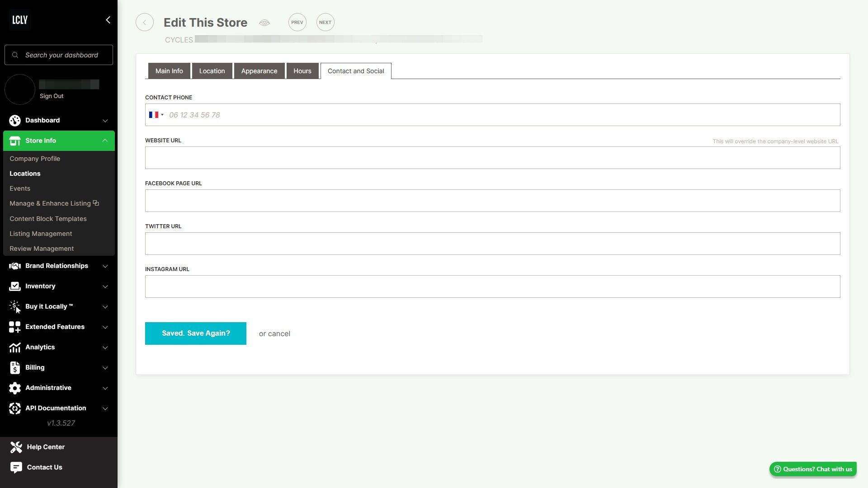The width and height of the screenshot is (868, 488).
Task: Toggle store preview eye icon
Action: (x=264, y=23)
